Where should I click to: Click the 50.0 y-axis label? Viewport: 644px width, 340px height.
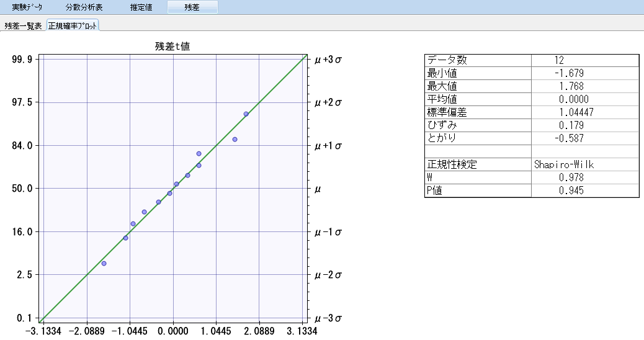click(22, 189)
